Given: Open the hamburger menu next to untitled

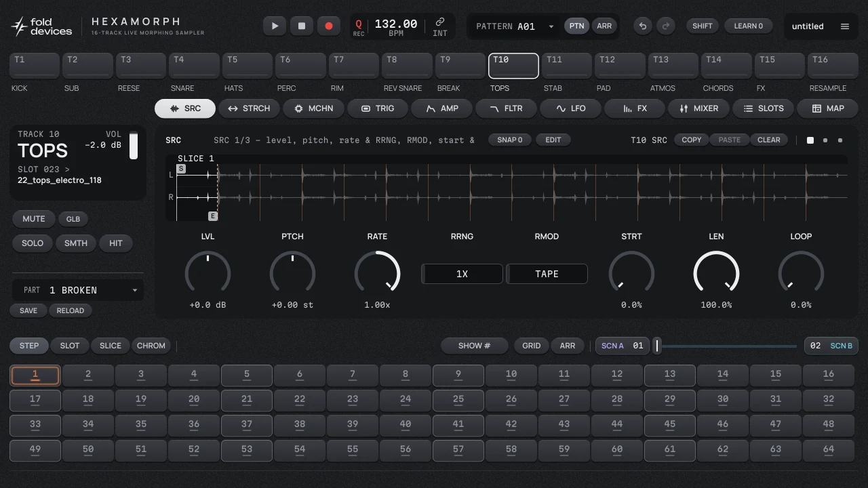Looking at the screenshot, I should 845,26.
